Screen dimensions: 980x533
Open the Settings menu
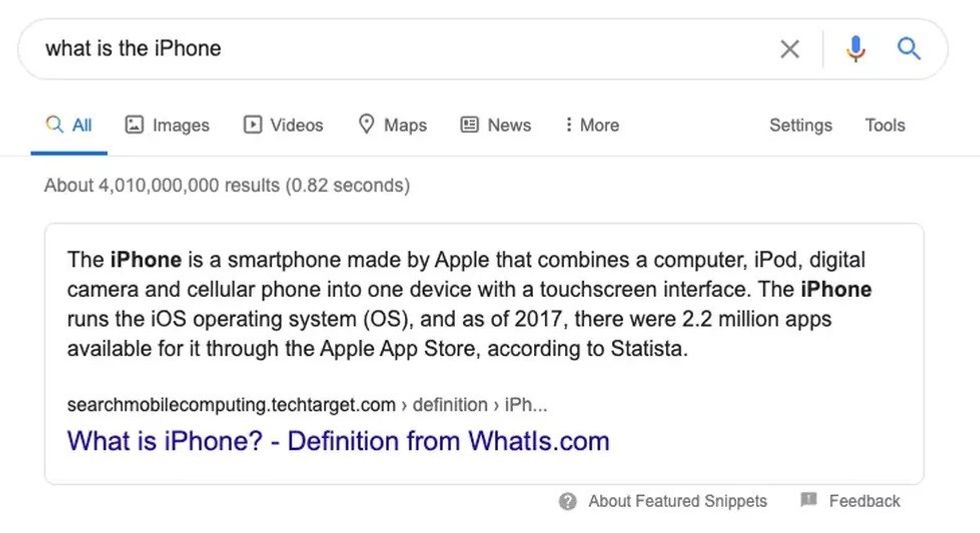(800, 125)
